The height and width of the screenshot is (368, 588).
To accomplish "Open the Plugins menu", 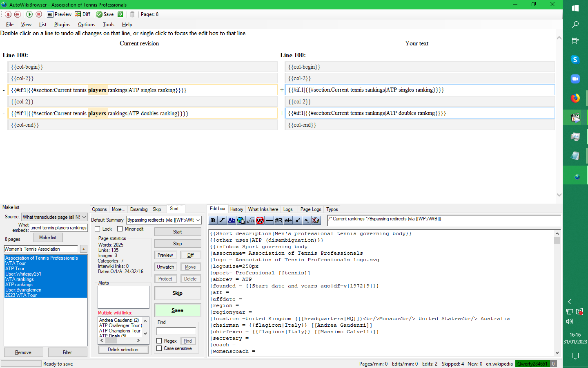I will click(x=62, y=25).
